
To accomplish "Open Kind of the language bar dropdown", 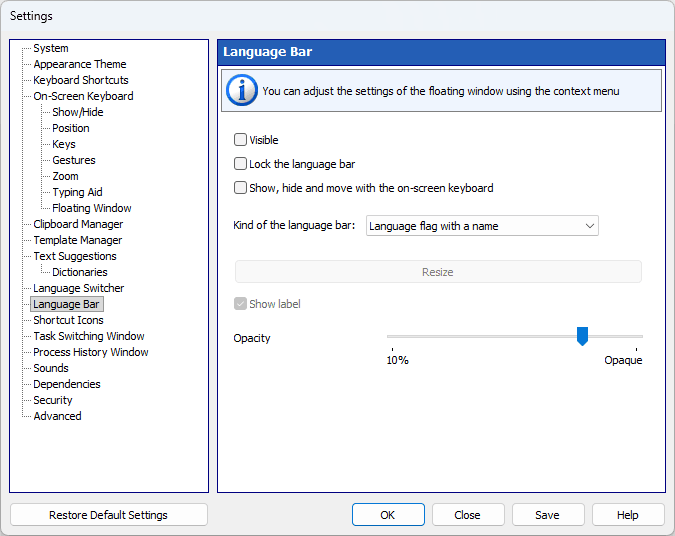I will [x=482, y=226].
